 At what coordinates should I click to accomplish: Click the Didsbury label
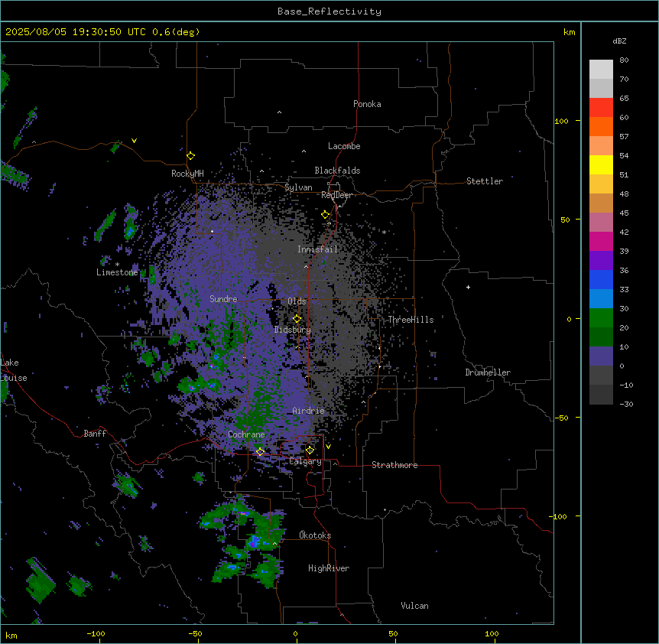(293, 330)
